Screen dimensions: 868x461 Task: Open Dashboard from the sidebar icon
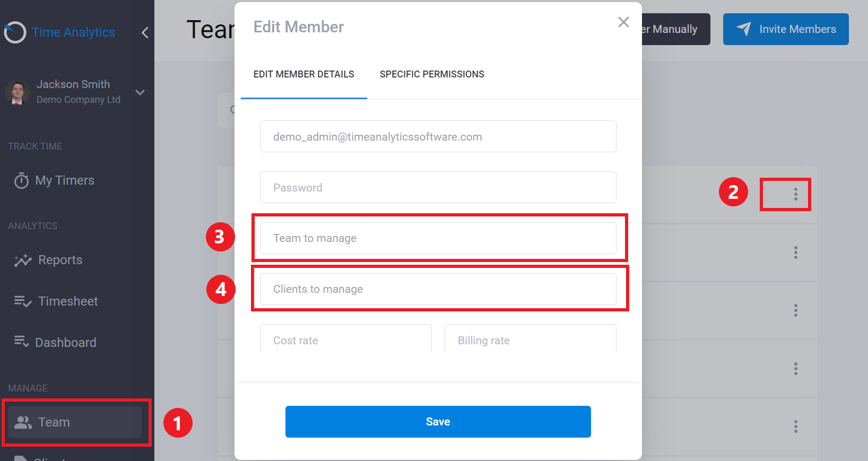(21, 342)
